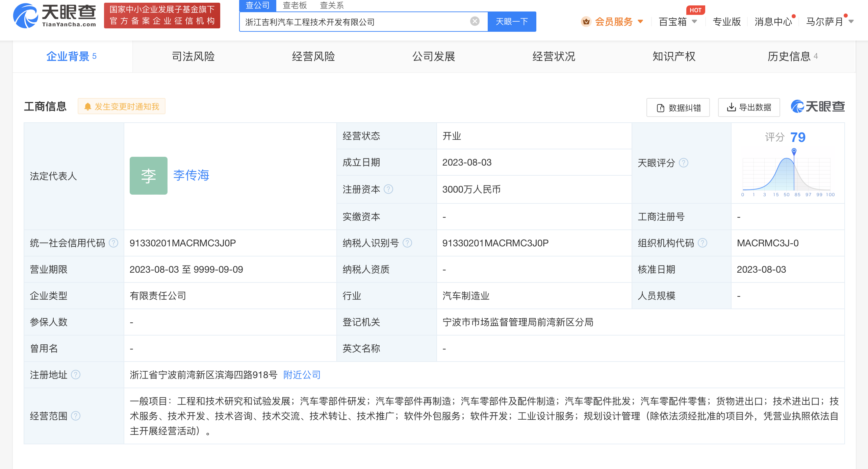
Task: Click the 天眼一下 search button
Action: (x=512, y=22)
